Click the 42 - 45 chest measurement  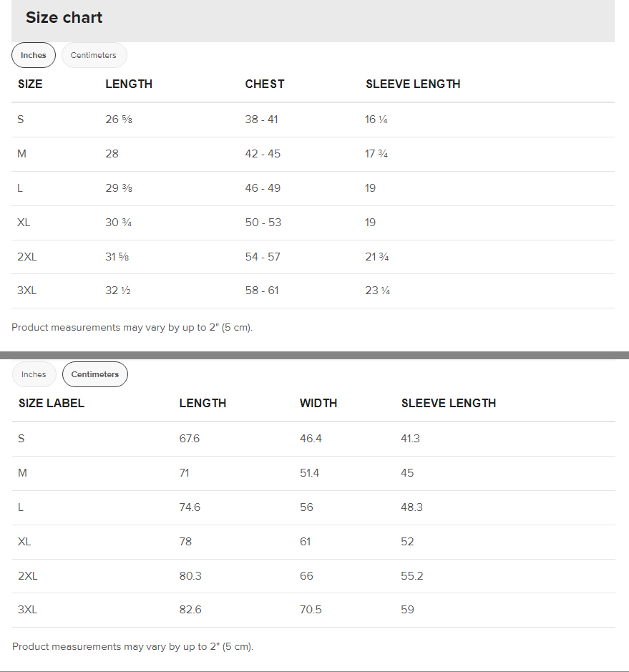pos(263,154)
